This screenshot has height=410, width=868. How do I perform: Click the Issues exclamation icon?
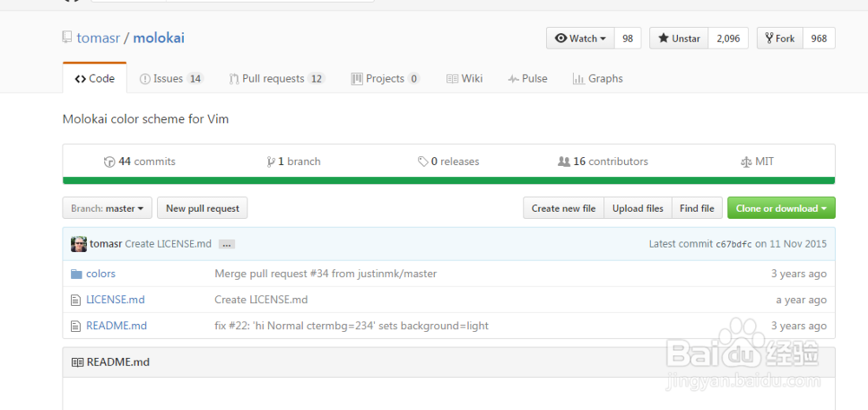point(145,79)
